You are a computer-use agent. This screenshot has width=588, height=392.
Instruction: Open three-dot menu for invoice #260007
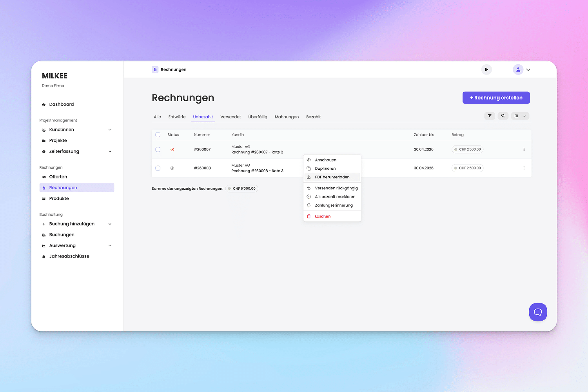click(524, 149)
